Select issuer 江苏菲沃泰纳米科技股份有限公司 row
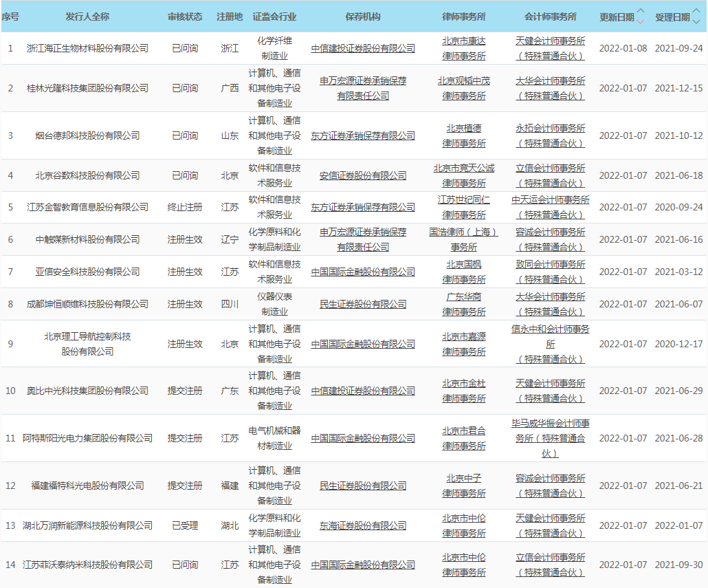708x588 pixels. point(87,565)
